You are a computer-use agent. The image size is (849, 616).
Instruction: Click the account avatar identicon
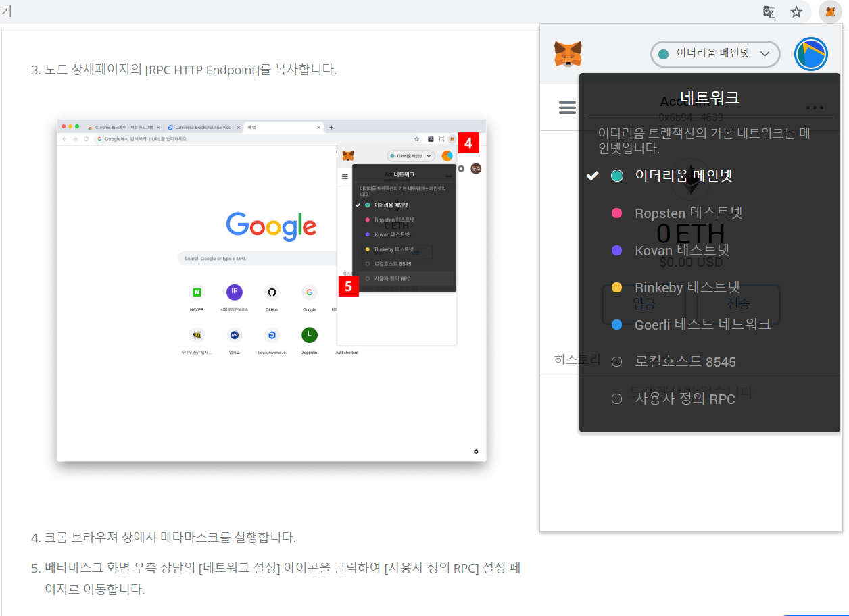pyautogui.click(x=811, y=54)
